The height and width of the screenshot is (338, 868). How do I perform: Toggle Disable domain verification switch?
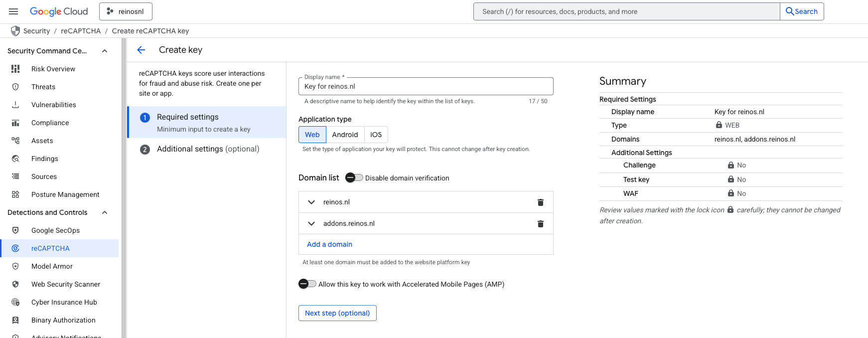[x=354, y=177]
